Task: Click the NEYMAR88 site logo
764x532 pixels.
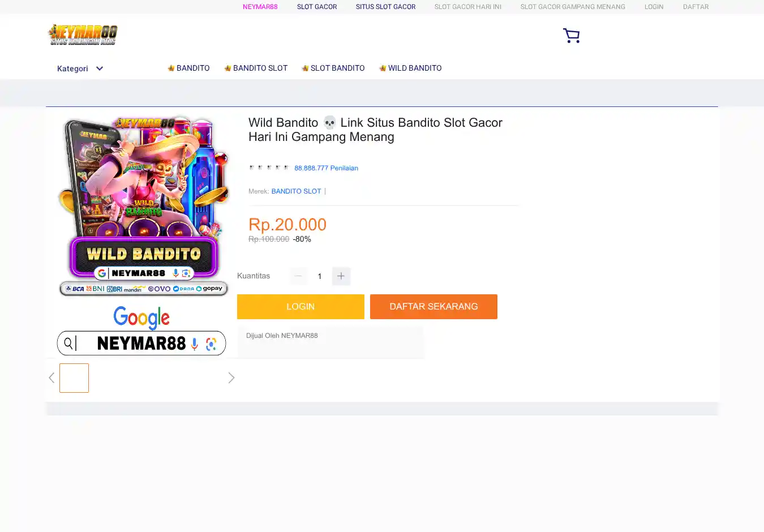Action: tap(83, 35)
